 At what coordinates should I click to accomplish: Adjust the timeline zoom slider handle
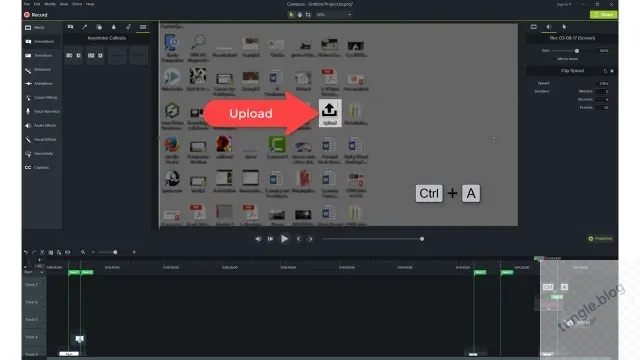point(115,252)
